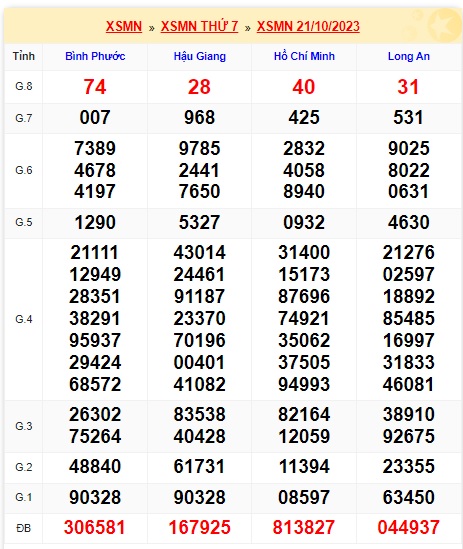Image resolution: width=463 pixels, height=549 pixels.
Task: Select ĐB special prize 306581
Action: coord(95,528)
